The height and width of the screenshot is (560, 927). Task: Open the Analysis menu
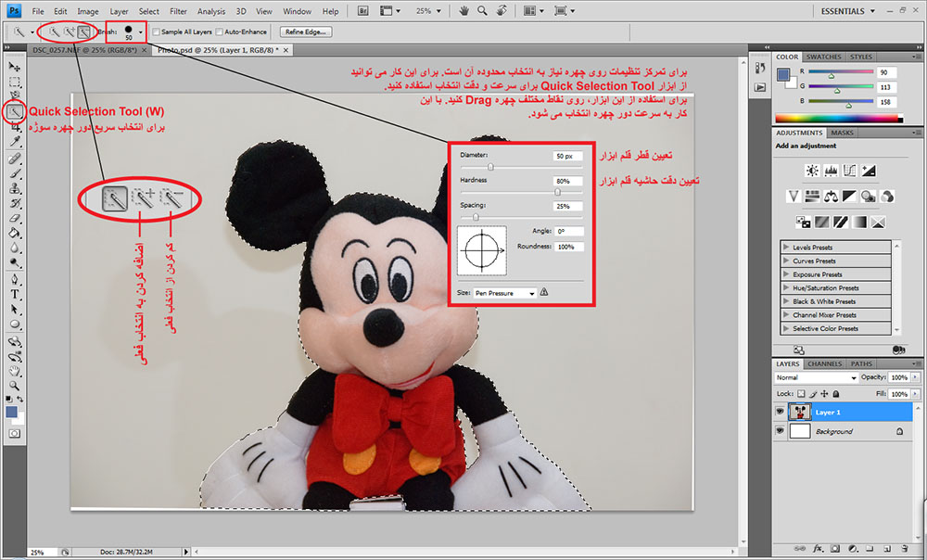click(x=211, y=11)
